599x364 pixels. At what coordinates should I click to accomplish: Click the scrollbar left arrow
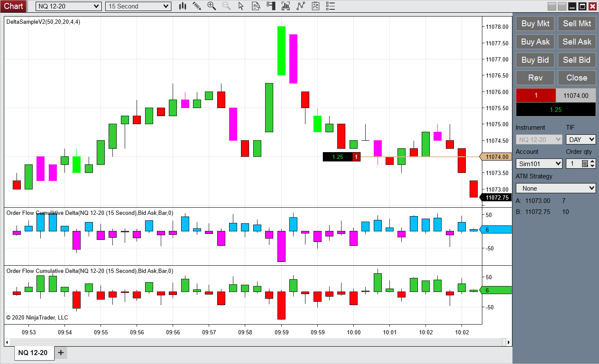7,342
